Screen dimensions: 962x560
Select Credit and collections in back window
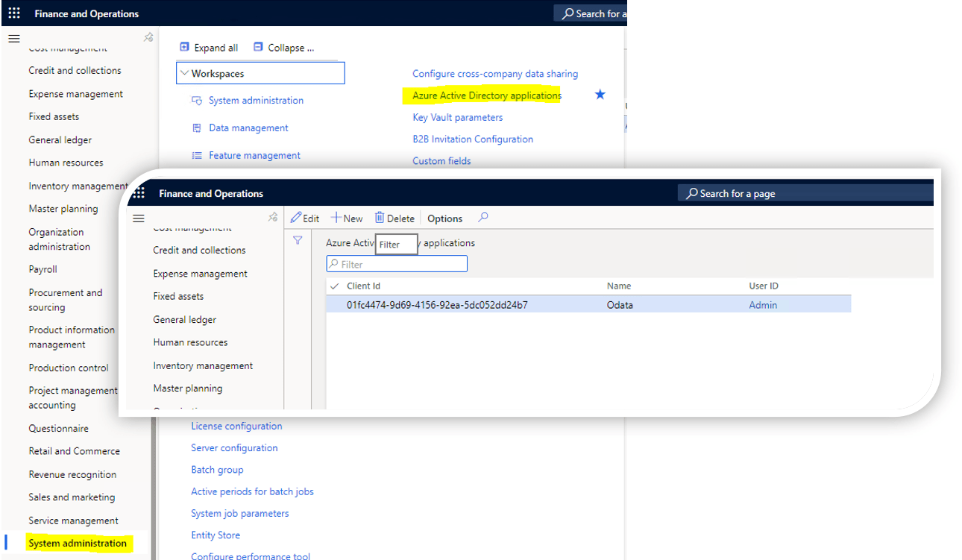[x=75, y=70]
